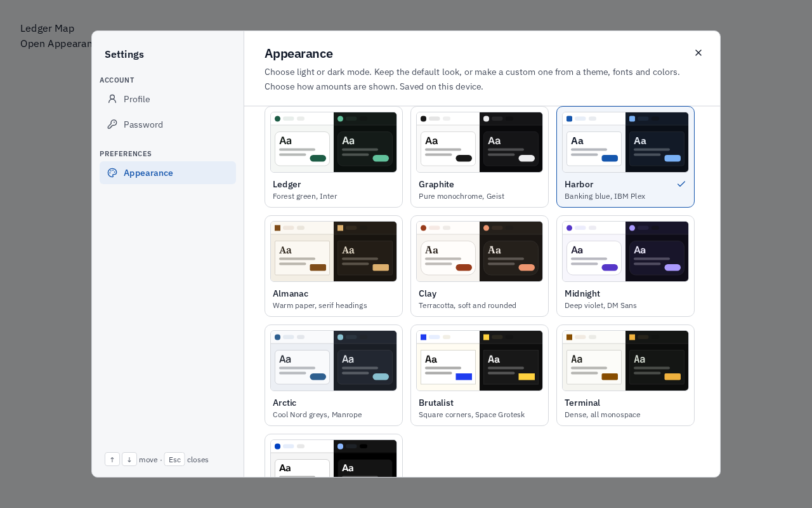Select the checked Harbor theme card
Image resolution: width=812 pixels, height=508 pixels.
(625, 157)
